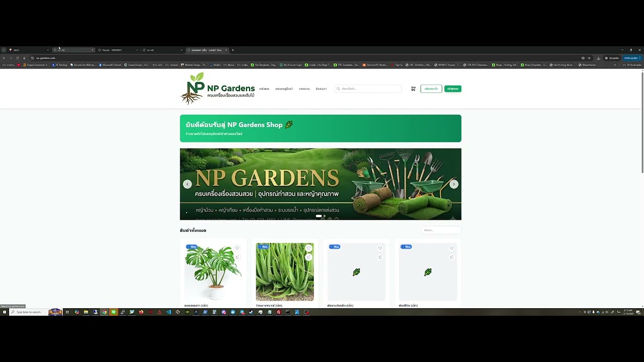Screen dimensions: 644x362
Task: Click compare icon below heart on aloe card
Action: (x=309, y=257)
